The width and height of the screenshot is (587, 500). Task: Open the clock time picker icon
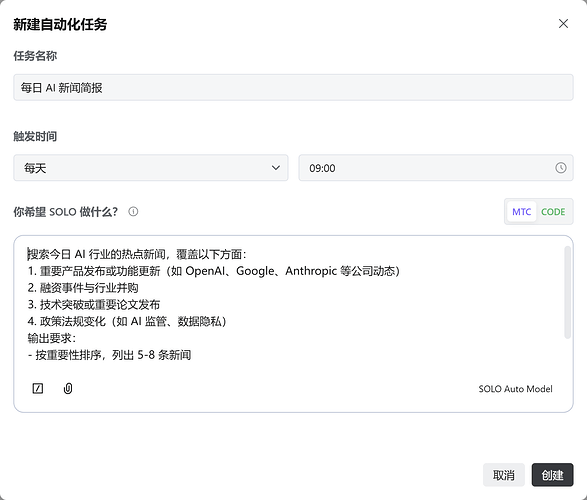[x=560, y=168]
